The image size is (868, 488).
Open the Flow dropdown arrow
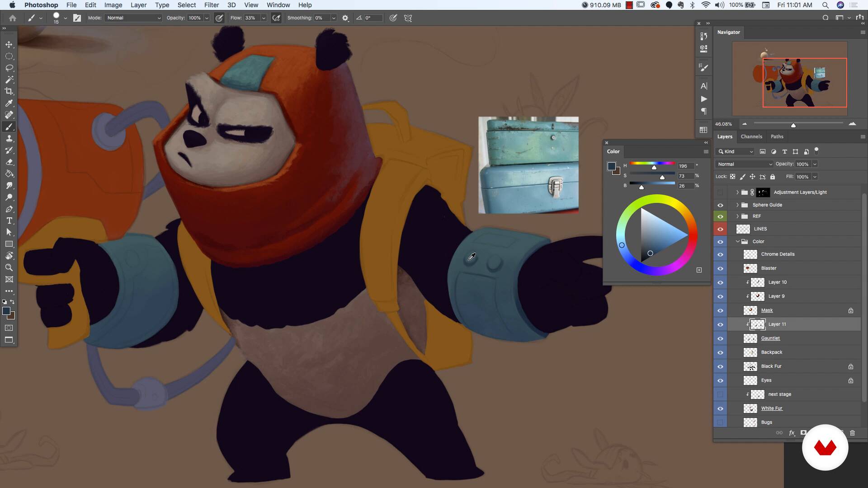point(264,18)
